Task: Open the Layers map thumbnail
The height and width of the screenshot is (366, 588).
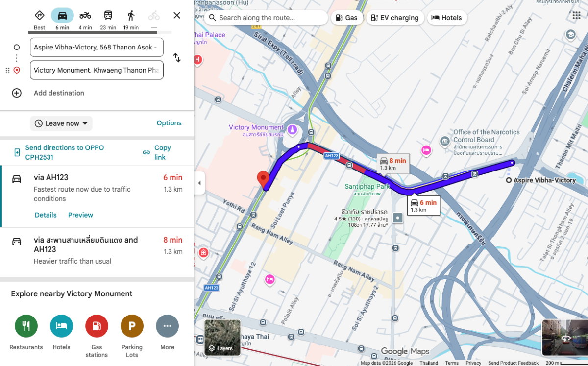Action: coord(222,338)
